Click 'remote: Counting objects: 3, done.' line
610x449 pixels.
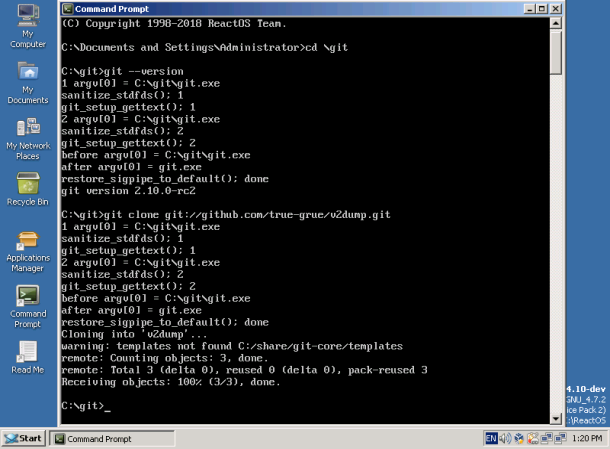point(165,358)
